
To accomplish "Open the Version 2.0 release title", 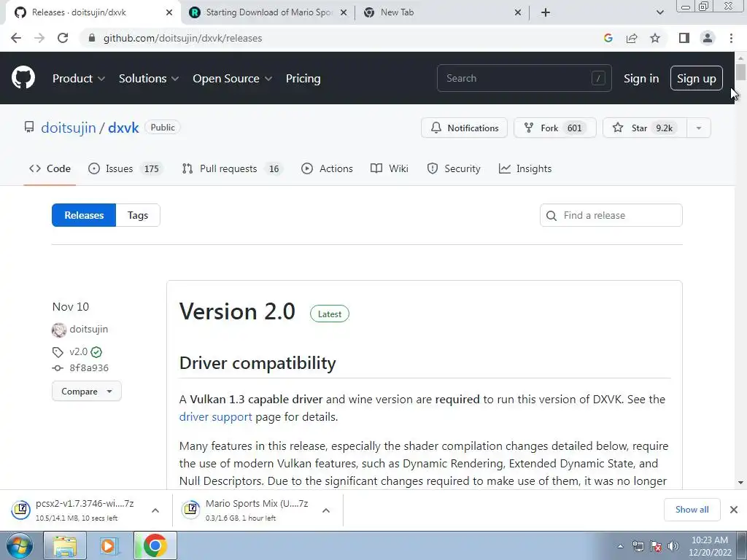I will (237, 311).
